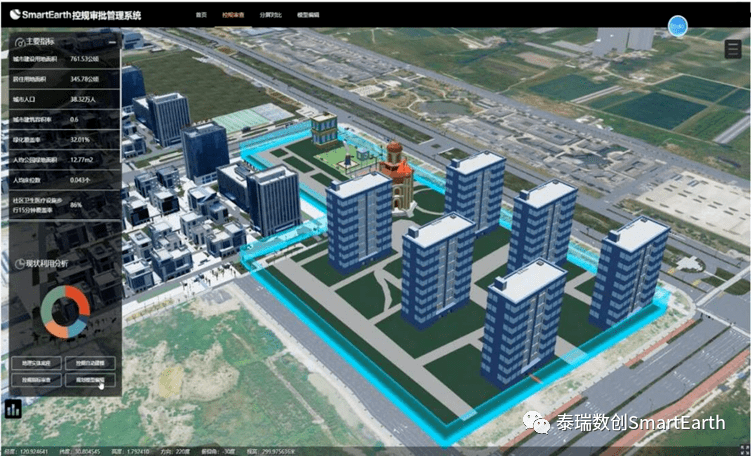Collapse the 主要指标 panel with minus icon
This screenshot has width=751, height=456.
(112, 42)
